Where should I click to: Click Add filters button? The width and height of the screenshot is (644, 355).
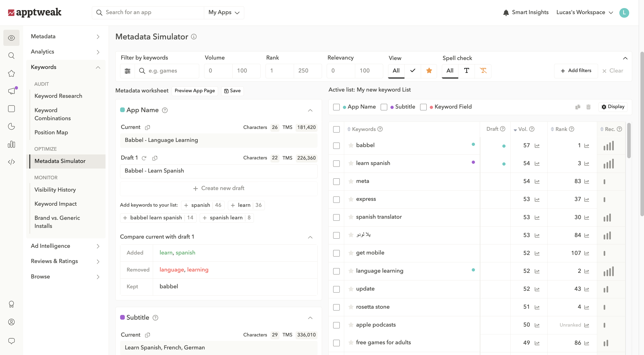click(576, 71)
